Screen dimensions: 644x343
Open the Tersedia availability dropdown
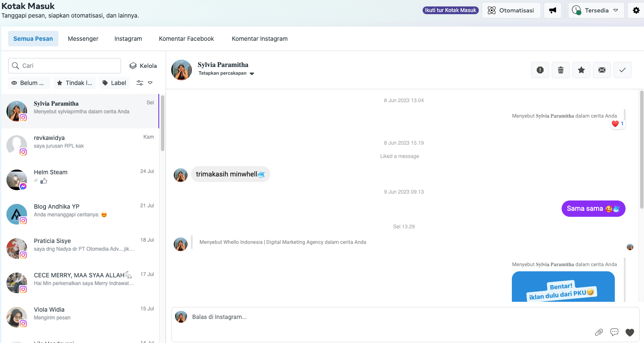[x=596, y=10]
